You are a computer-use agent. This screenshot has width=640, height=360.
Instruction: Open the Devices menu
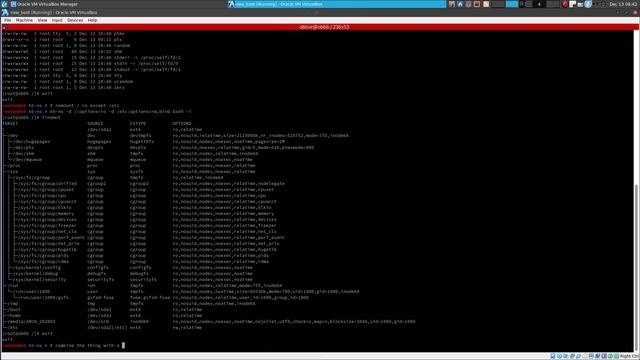coord(75,20)
